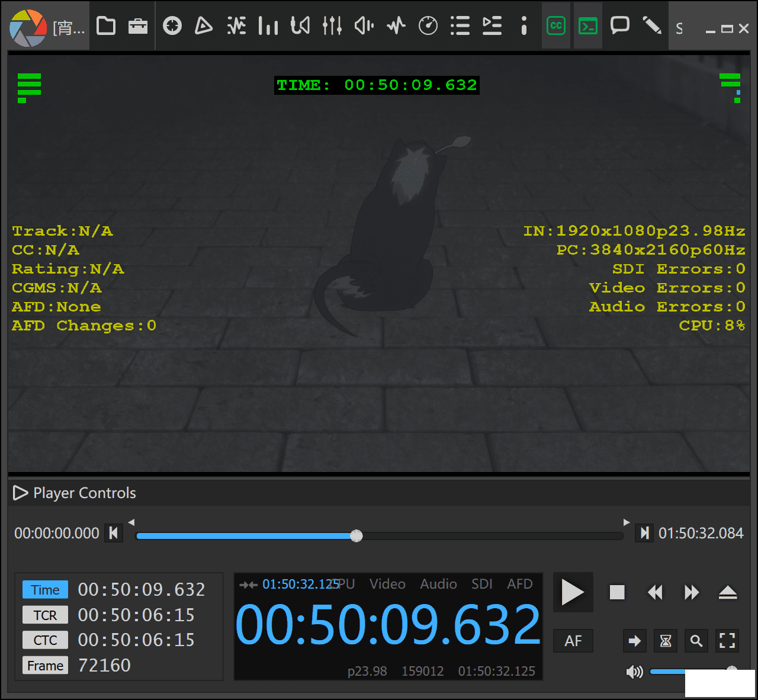Click the end time 01:50:32.084
Viewport: 758px width, 700px height.
click(x=701, y=533)
